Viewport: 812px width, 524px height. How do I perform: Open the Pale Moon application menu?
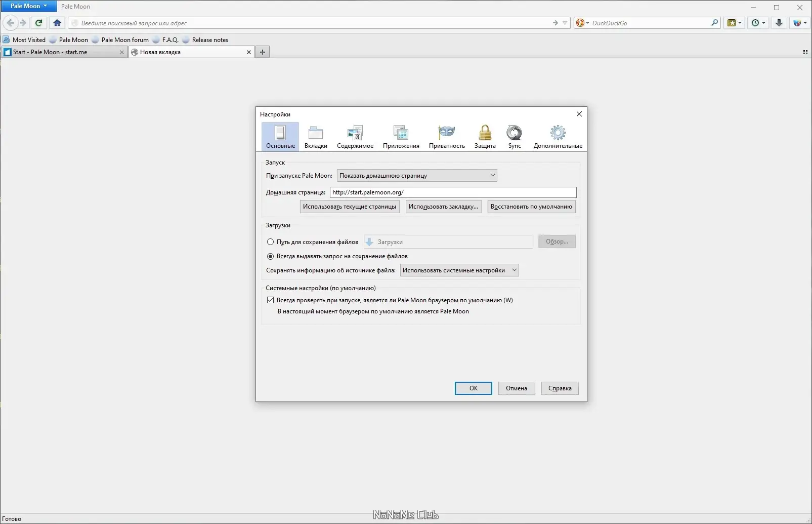[29, 6]
